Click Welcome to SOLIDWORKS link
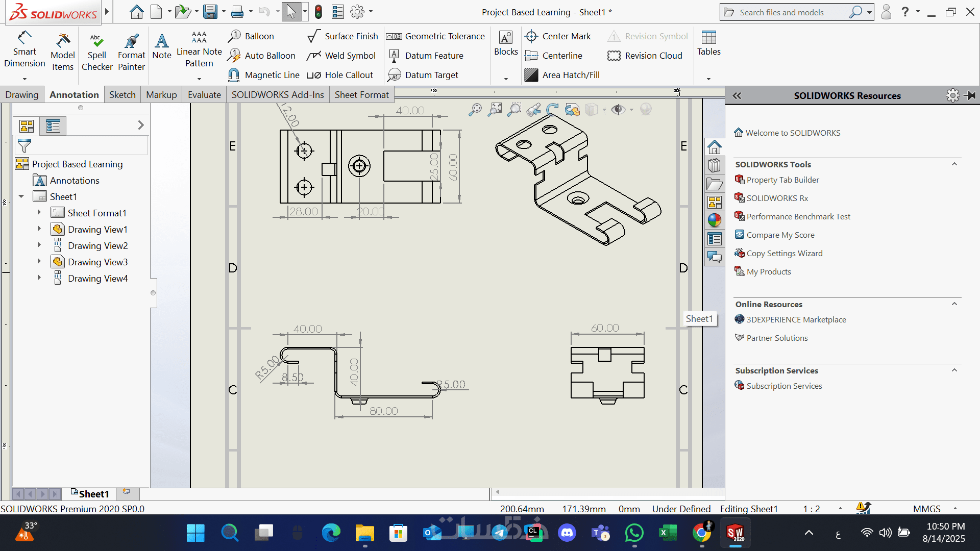This screenshot has height=551, width=980. (x=793, y=133)
